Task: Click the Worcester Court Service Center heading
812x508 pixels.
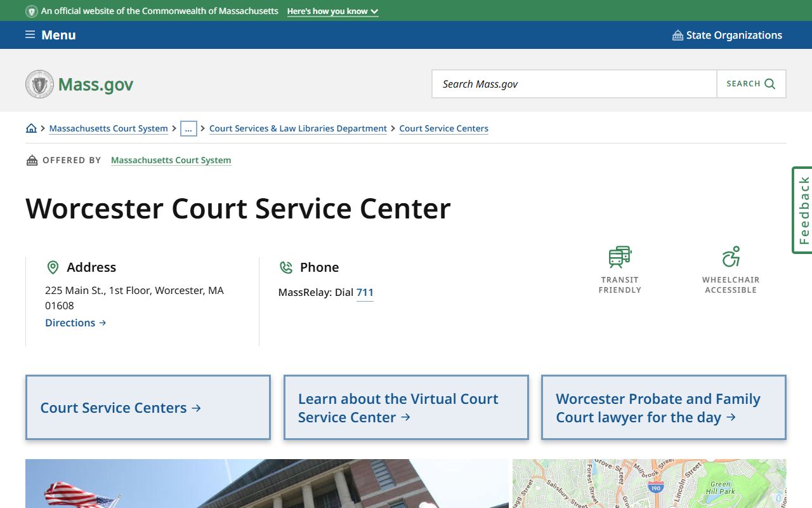Action: click(x=238, y=208)
